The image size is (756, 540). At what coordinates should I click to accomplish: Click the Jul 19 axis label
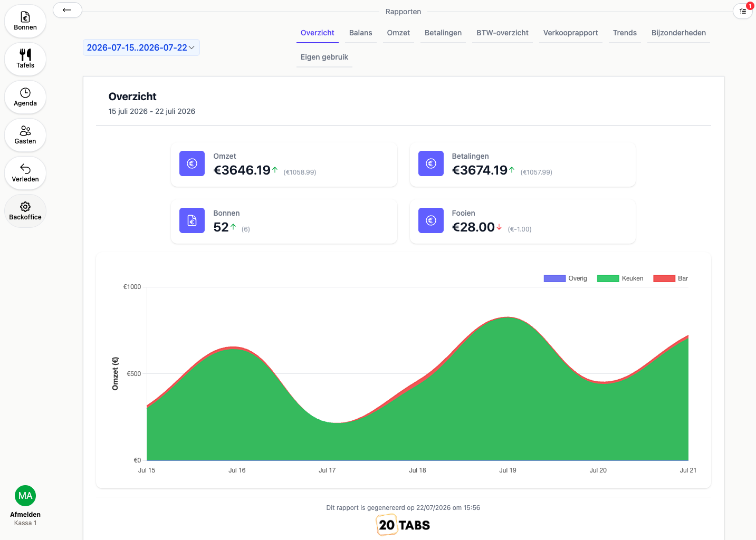pyautogui.click(x=508, y=470)
